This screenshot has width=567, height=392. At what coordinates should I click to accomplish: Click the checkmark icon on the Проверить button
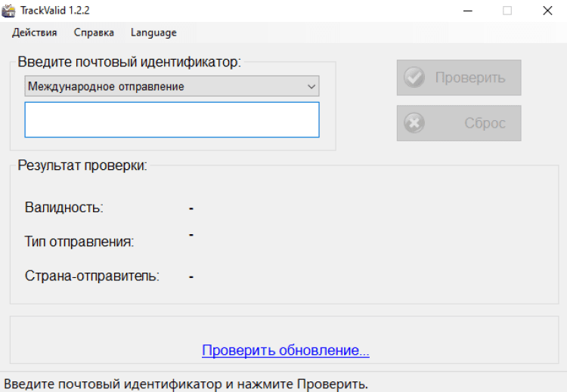pyautogui.click(x=414, y=78)
